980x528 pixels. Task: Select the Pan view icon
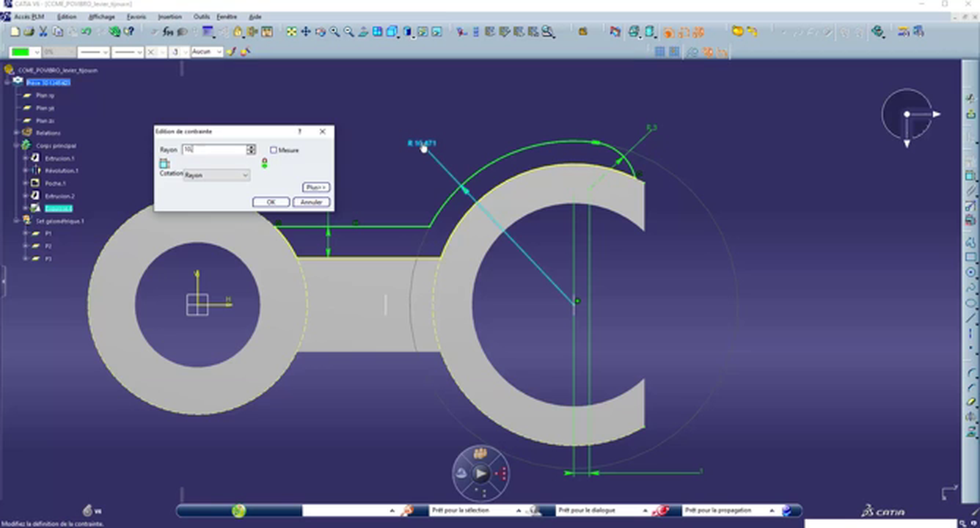[x=306, y=32]
